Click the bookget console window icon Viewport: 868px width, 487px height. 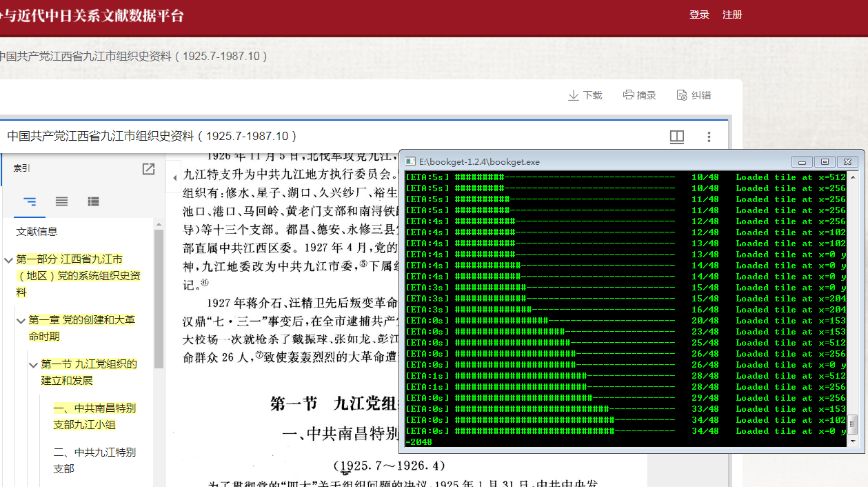point(410,161)
